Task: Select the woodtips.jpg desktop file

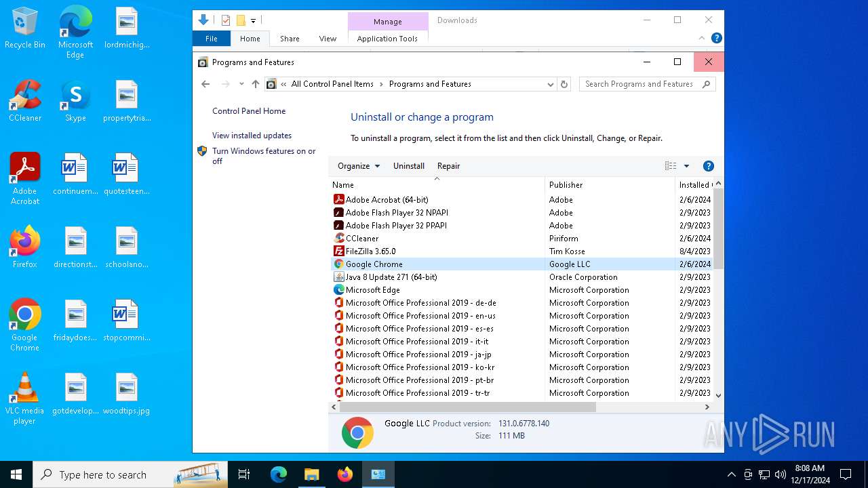Action: coord(126,394)
